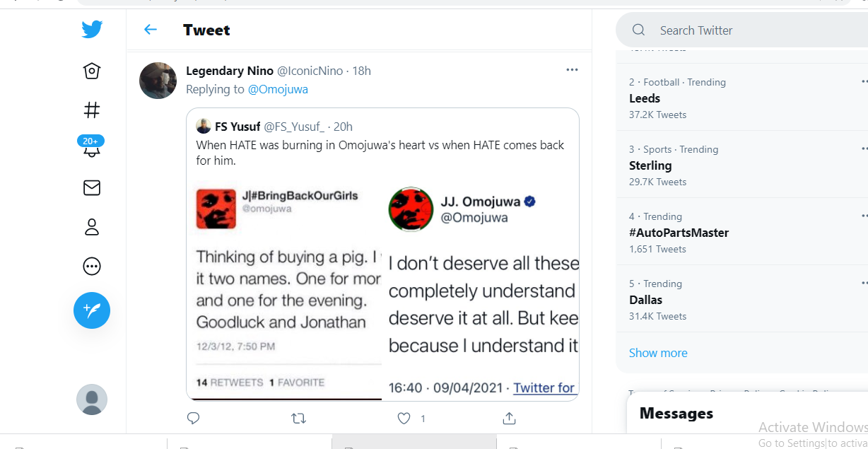Screen dimensions: 868x449
Task: Open the Explore hashtag icon
Action: (x=92, y=110)
